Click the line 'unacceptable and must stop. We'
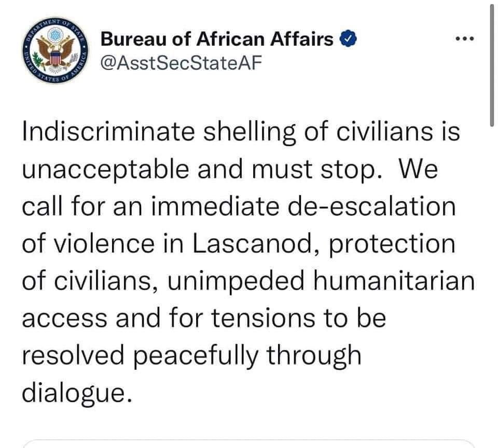This screenshot has height=448, width=498. (230, 170)
